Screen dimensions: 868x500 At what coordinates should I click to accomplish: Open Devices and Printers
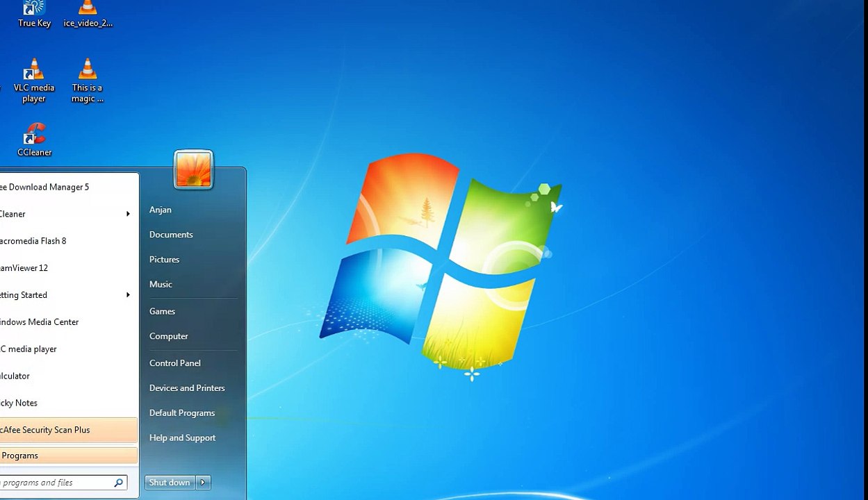pos(187,388)
